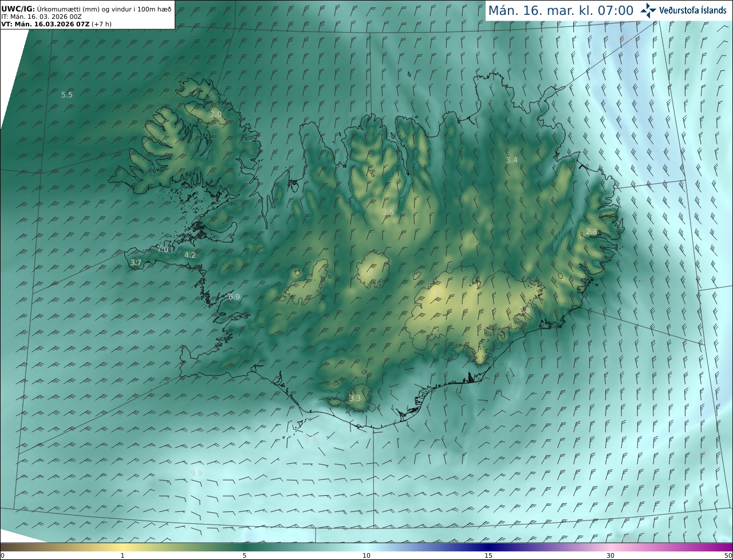Click the '30' tick label on the color scale
The image size is (733, 560).
coord(610,555)
